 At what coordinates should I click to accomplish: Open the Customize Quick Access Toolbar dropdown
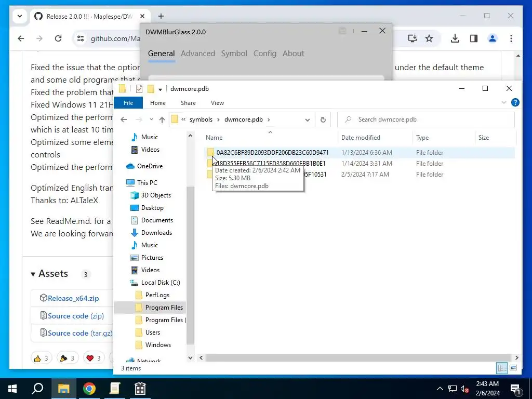160,89
